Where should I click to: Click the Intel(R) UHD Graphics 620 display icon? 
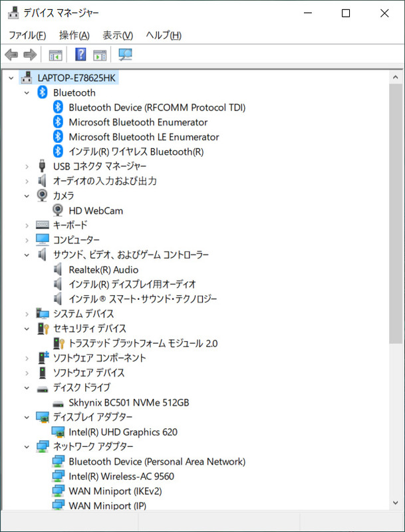pos(57,432)
